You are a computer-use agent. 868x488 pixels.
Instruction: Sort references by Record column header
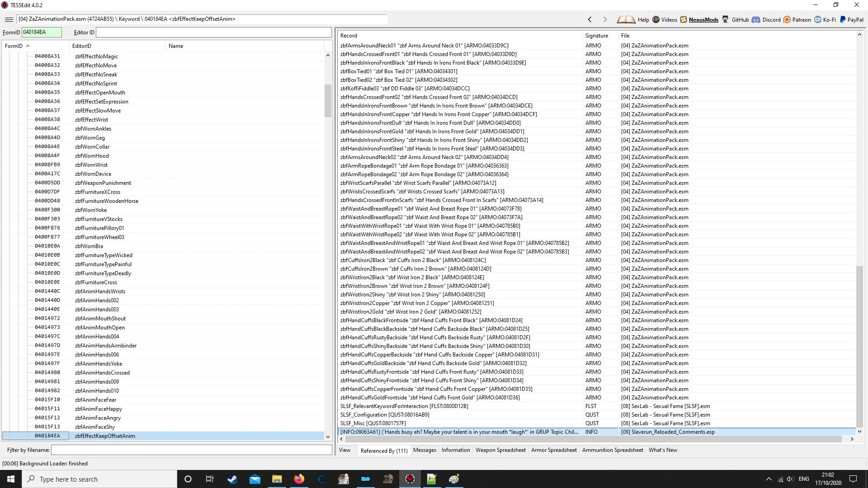pyautogui.click(x=460, y=35)
